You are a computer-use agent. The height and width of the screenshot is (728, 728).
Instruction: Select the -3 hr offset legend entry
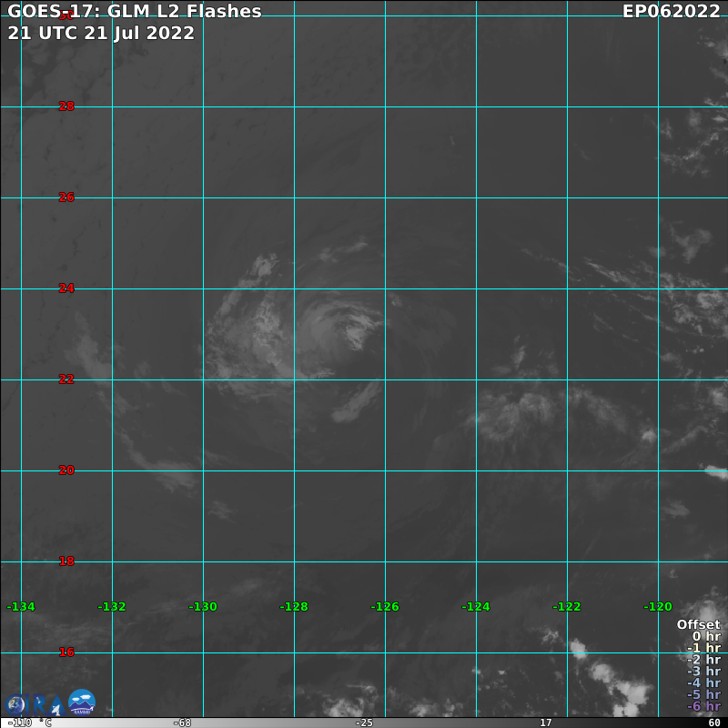[703, 672]
